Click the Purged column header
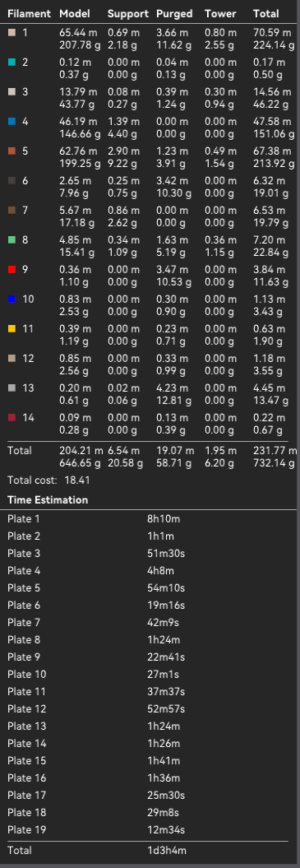Image resolution: width=300 pixels, height=868 pixels. (x=174, y=14)
